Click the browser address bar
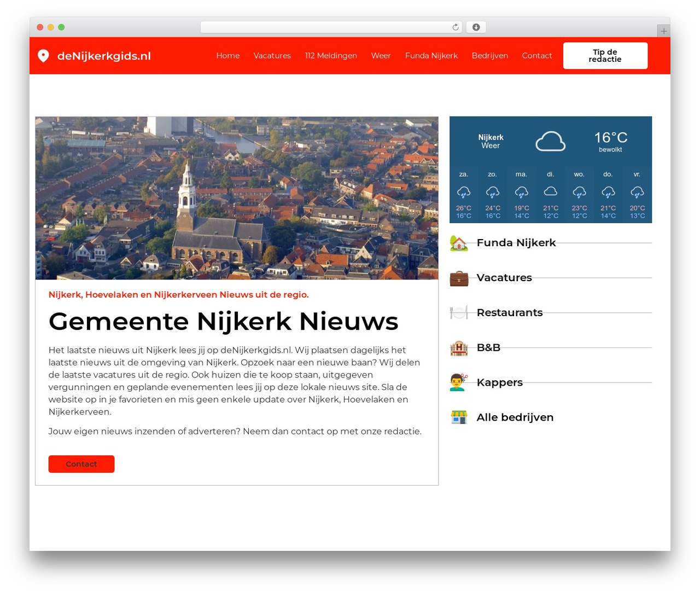The height and width of the screenshot is (593, 700). point(331,27)
